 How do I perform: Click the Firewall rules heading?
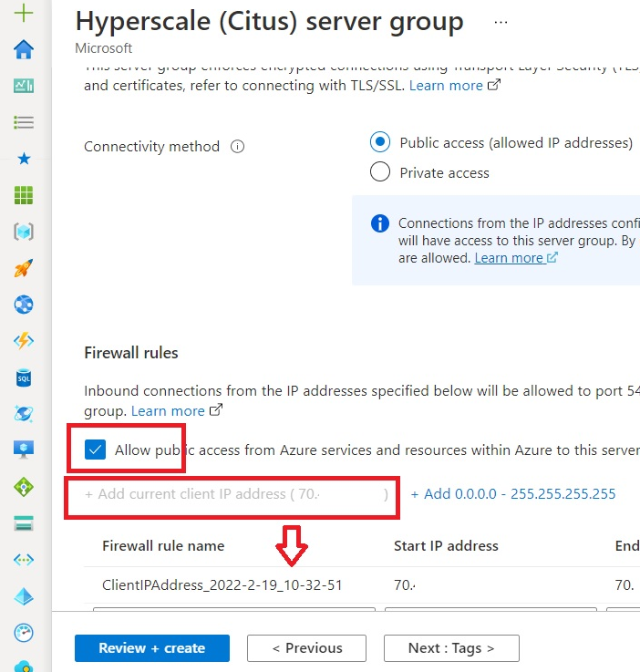(131, 353)
